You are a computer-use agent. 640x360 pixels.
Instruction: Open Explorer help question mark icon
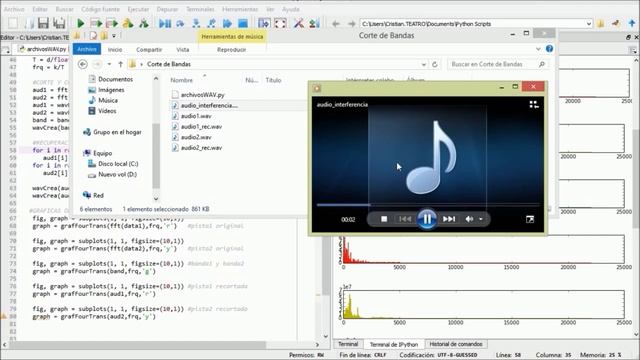click(x=549, y=49)
